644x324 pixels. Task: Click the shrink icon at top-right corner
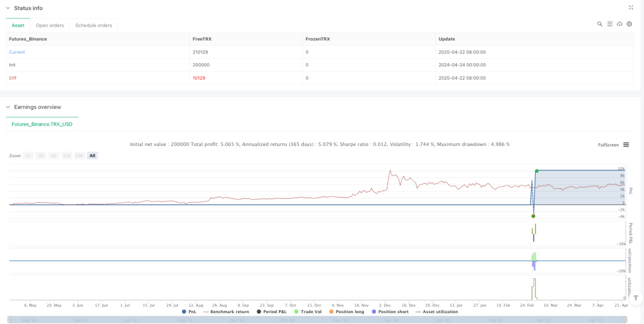click(631, 7)
